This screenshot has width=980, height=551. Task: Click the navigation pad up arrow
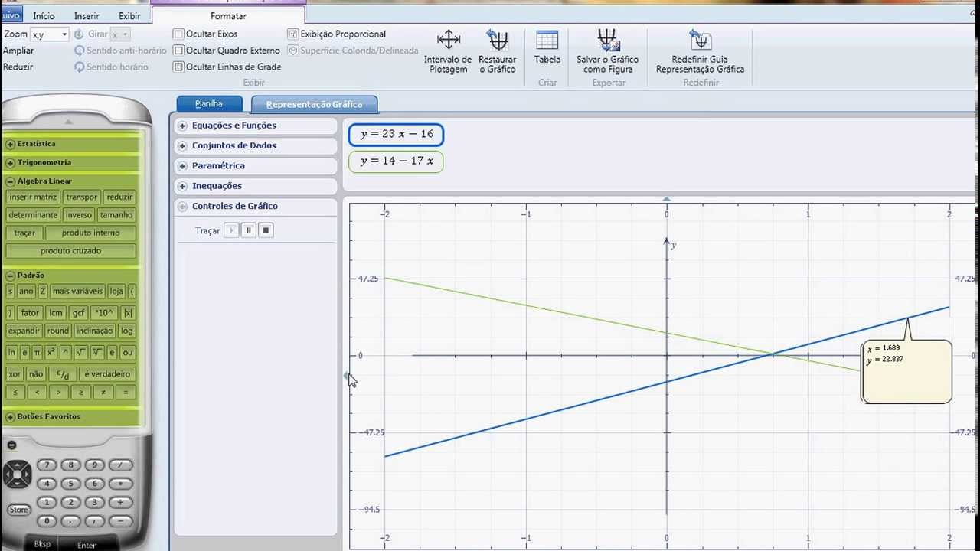click(17, 465)
